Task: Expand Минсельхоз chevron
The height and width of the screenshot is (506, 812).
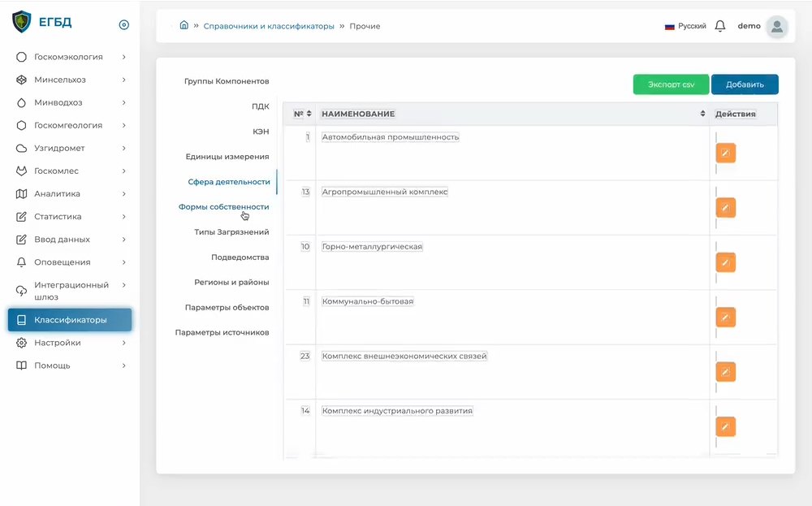Action: (123, 80)
